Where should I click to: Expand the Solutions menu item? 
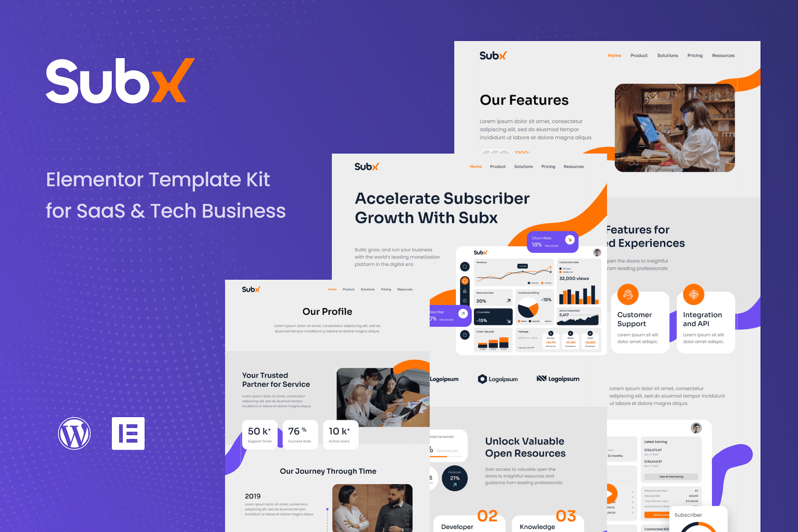click(666, 55)
